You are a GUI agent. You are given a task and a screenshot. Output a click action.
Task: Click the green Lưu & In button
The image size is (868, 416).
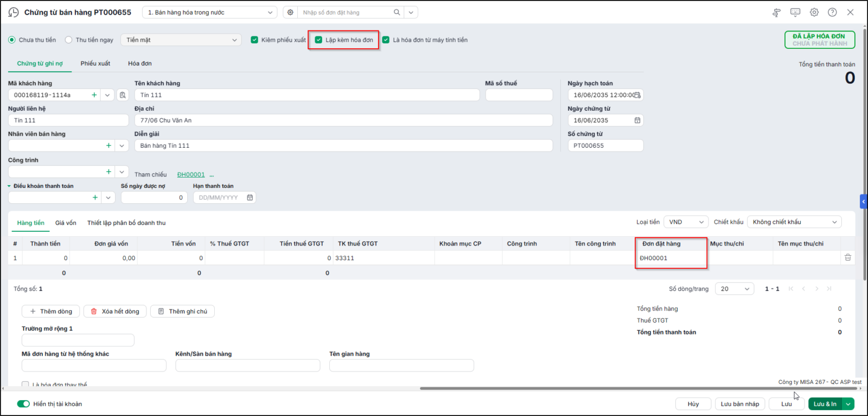point(825,404)
